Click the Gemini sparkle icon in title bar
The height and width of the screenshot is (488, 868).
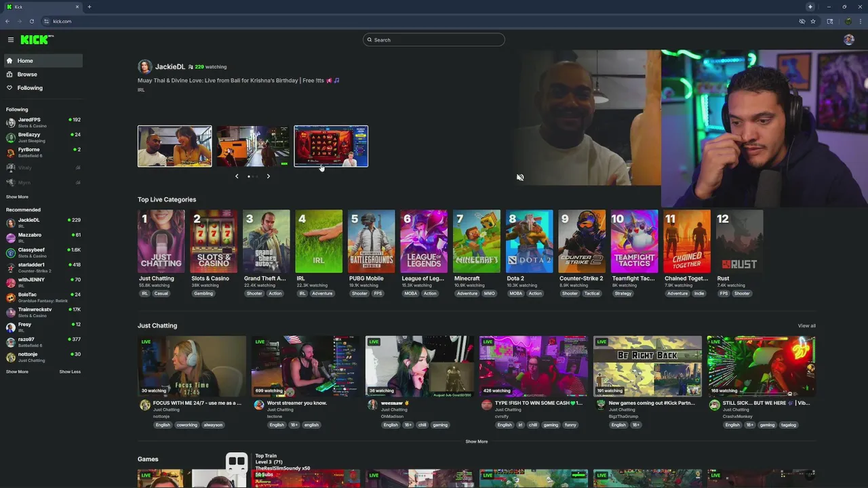[x=810, y=7]
